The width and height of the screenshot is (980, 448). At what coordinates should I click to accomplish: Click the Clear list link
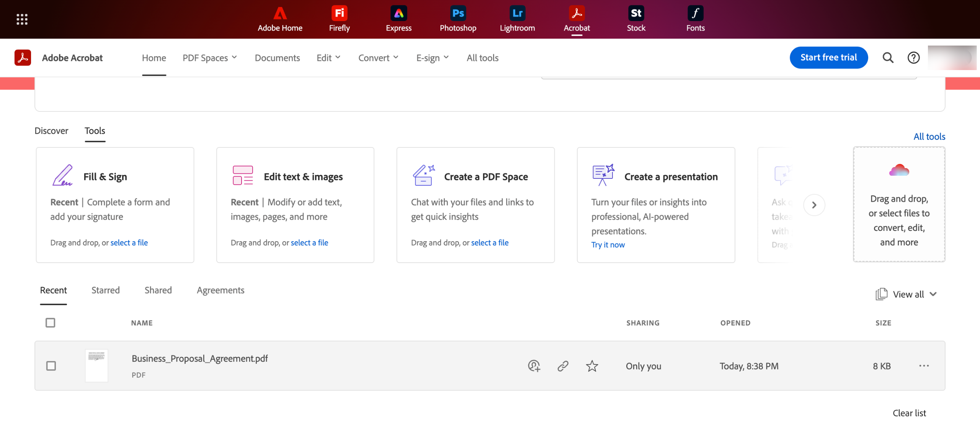click(x=909, y=413)
